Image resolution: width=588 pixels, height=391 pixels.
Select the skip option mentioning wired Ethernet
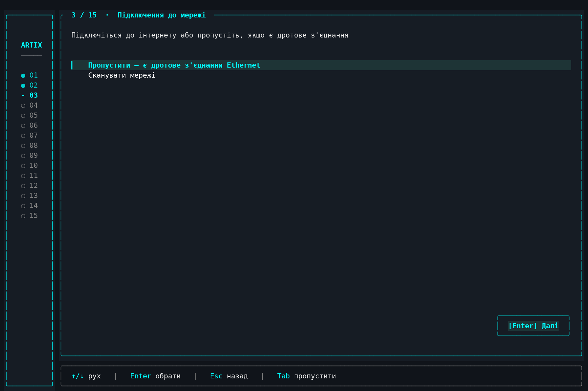click(x=321, y=65)
